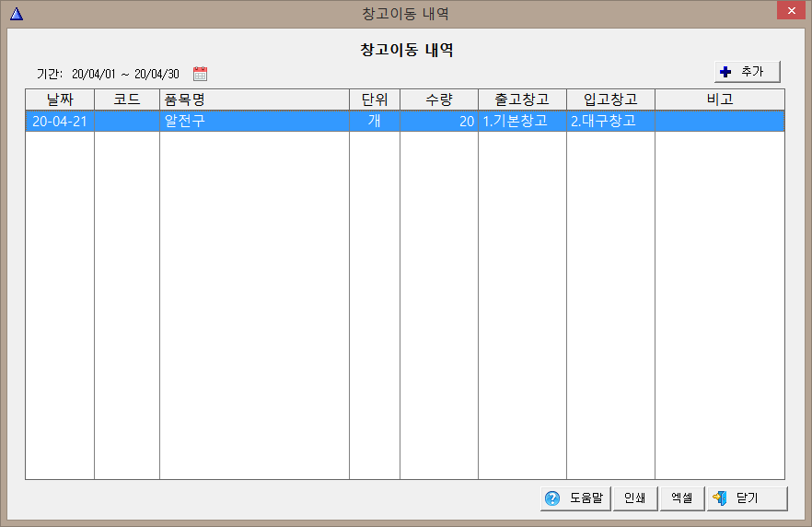This screenshot has height=527, width=812.
Task: Select the date cell 20-04-21
Action: point(60,122)
